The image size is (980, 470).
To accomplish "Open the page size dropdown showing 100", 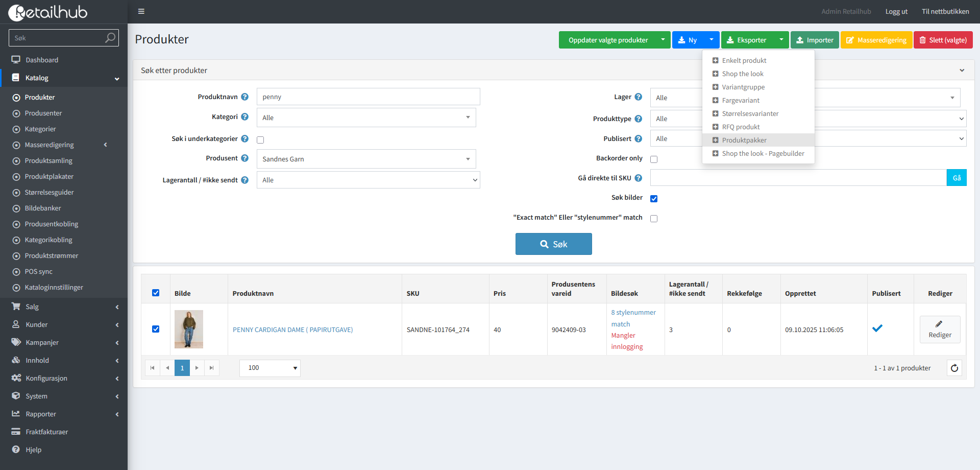I will click(269, 368).
